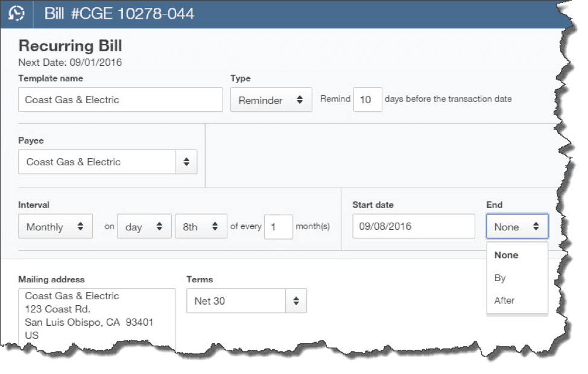Click the Type dropdown arrows beside Reminder

point(300,100)
